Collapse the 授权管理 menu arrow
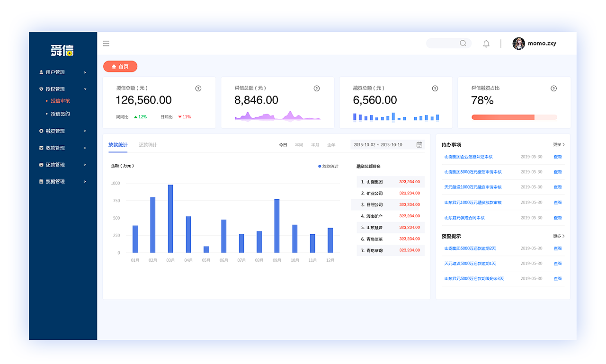Screen dimensions: 606x364 [85, 89]
